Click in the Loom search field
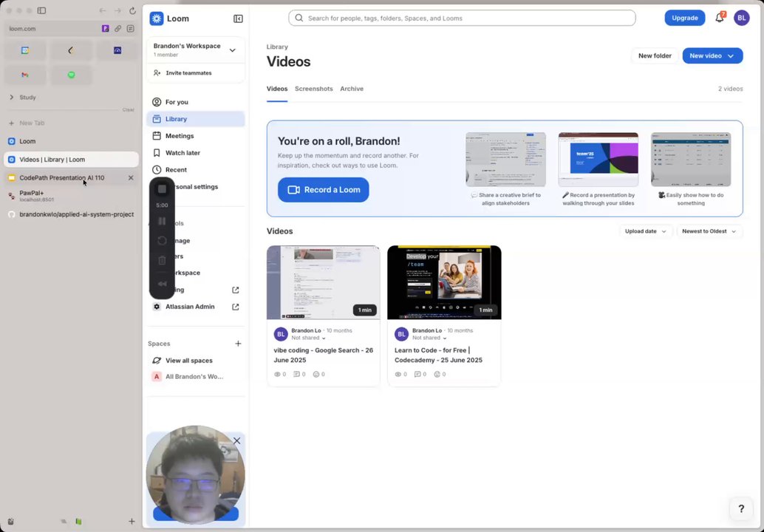 [462, 18]
